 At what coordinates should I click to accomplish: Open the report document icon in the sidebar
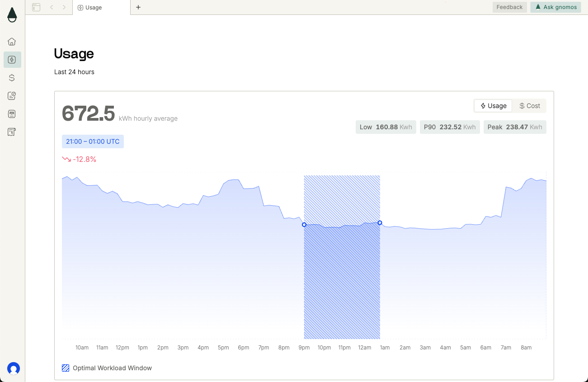(12, 95)
